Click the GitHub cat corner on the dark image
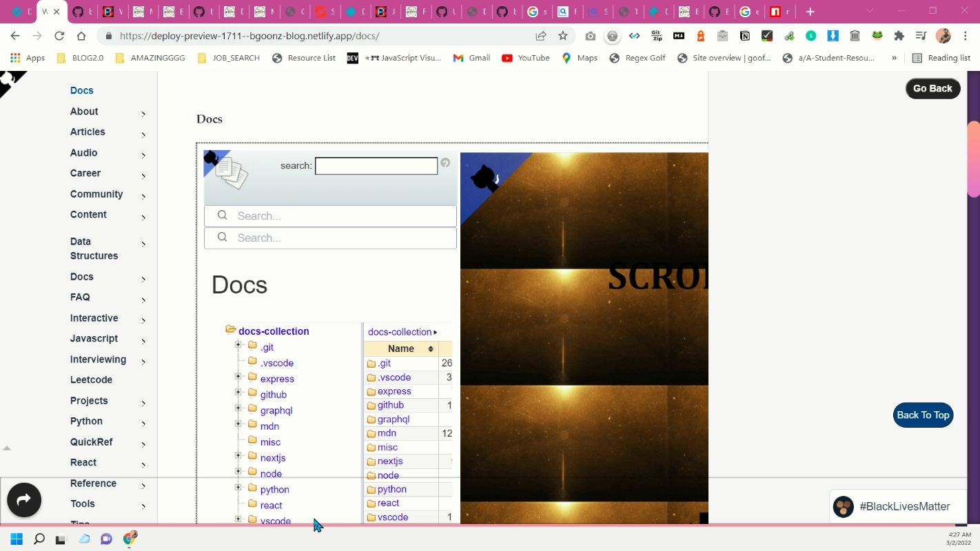The image size is (980, 551). [484, 178]
